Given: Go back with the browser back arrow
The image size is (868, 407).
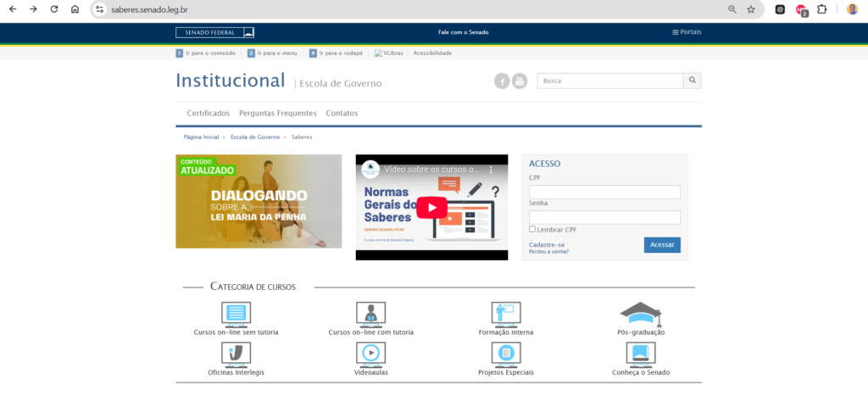Looking at the screenshot, I should coord(13,9).
